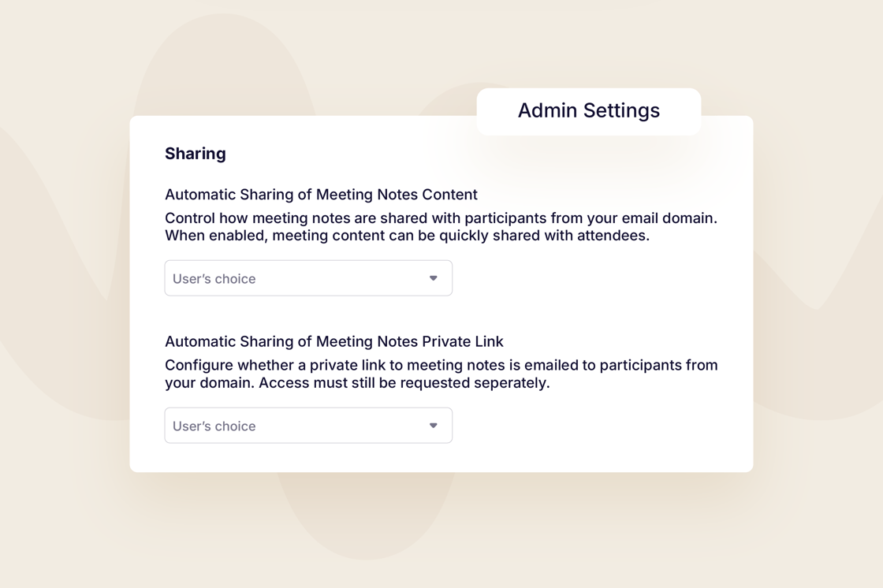883x588 pixels.
Task: Click the "Access must still be requested" sentence
Action: tap(404, 383)
